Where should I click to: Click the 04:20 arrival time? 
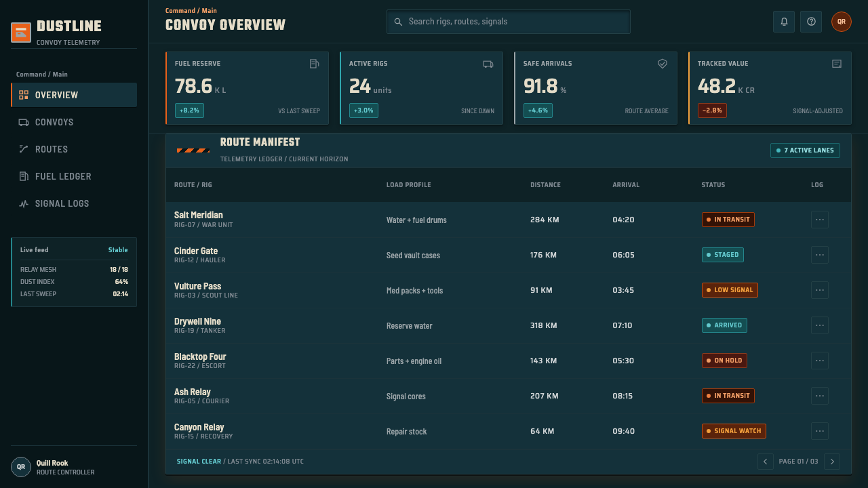click(x=623, y=220)
